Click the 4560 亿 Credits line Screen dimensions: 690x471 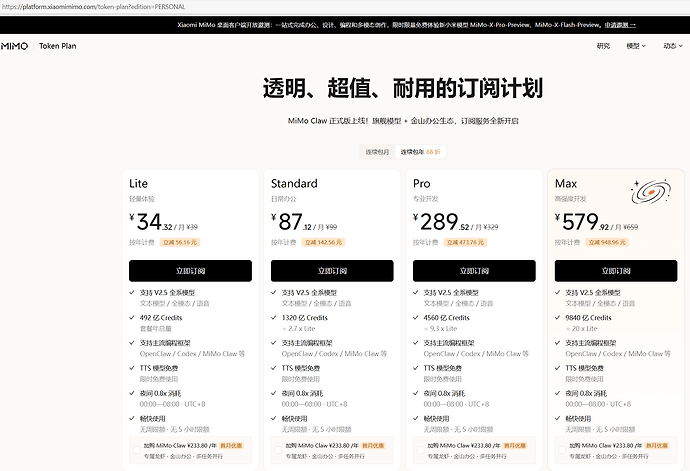[x=447, y=318]
